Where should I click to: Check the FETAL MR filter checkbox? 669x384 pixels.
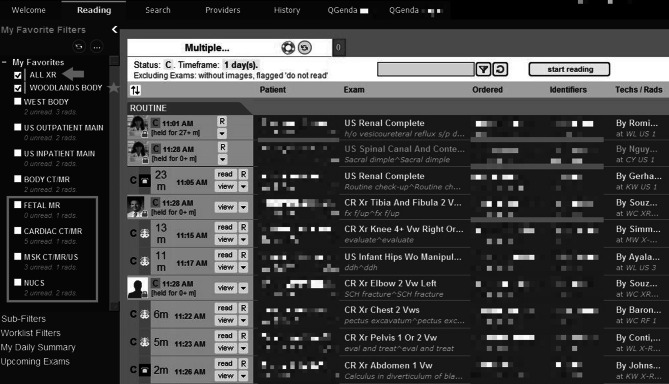pos(17,205)
